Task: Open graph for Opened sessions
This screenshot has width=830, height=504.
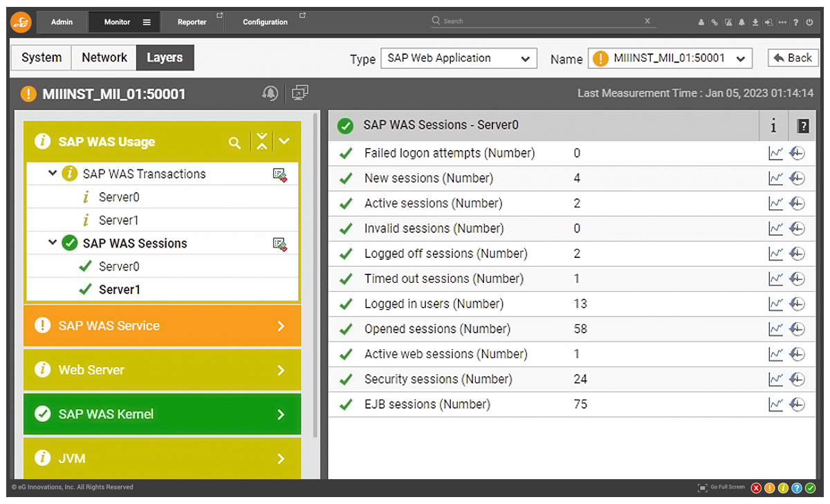Action: tap(775, 329)
